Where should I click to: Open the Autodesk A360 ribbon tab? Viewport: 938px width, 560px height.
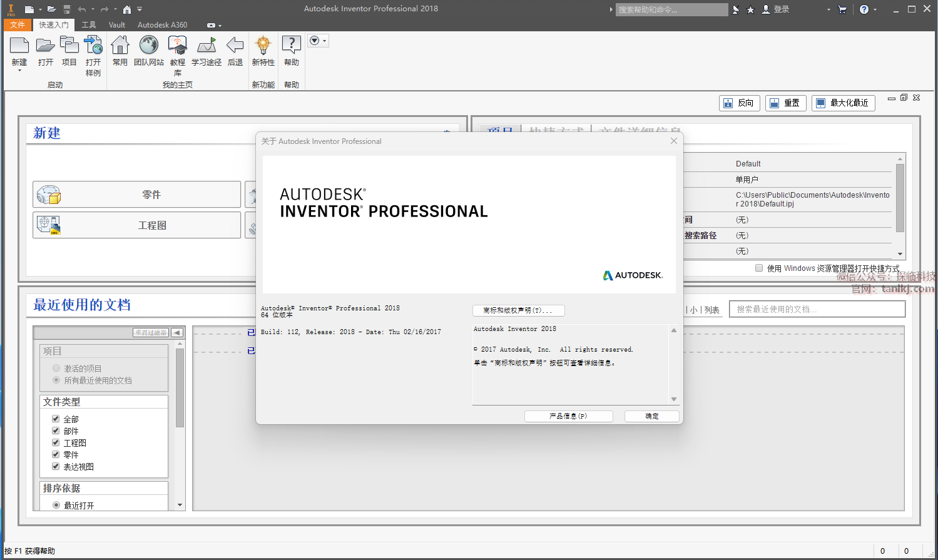click(162, 25)
